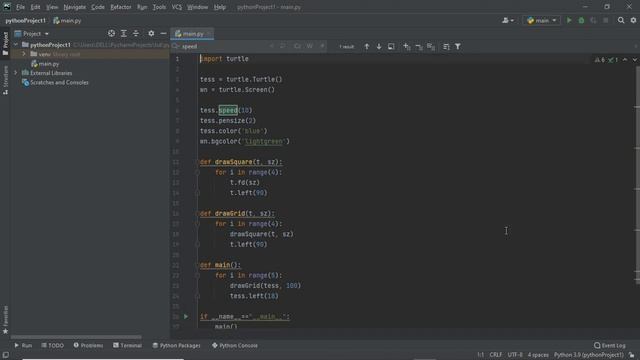
Task: Click run gutter arrow beside if __name__ line
Action: coord(186,316)
